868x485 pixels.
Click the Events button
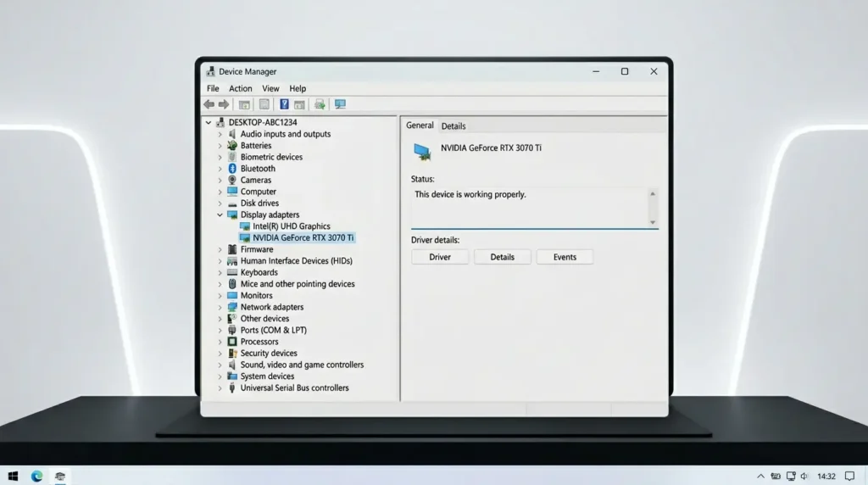[565, 257]
